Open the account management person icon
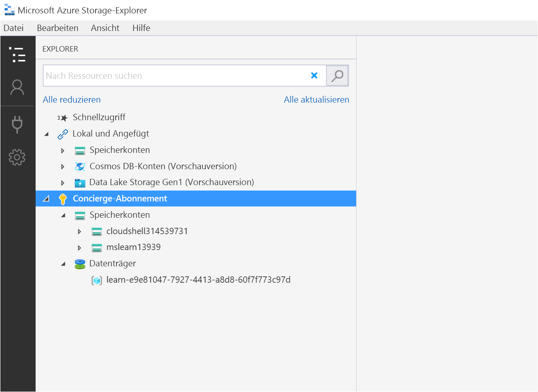Image resolution: width=538 pixels, height=392 pixels. point(17,88)
